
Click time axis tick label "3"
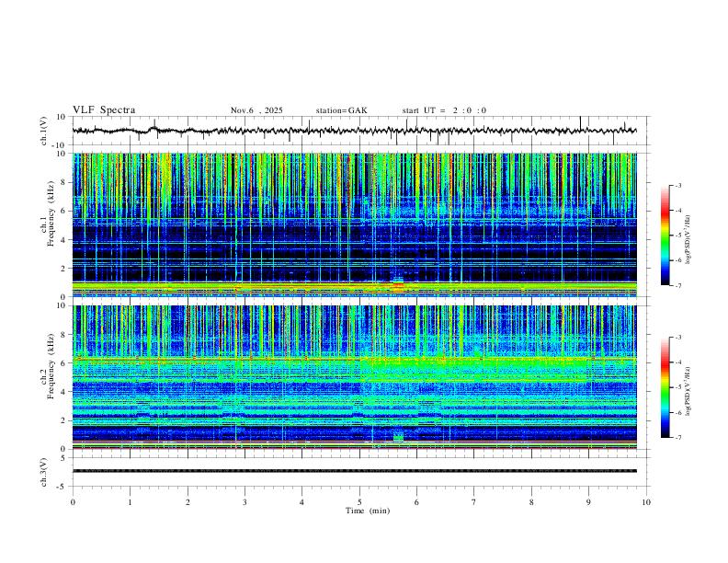245,502
